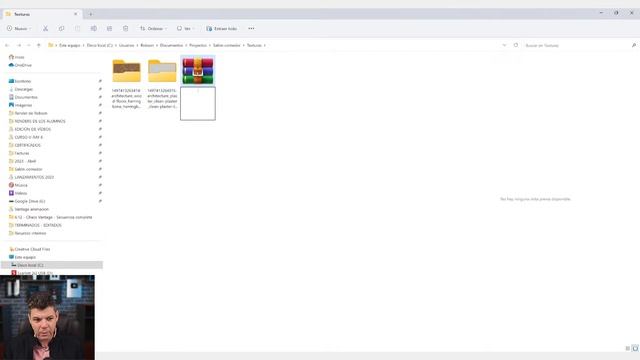640x360 pixels.
Task: Click the Rename icon in toolbar
Action: (x=93, y=29)
